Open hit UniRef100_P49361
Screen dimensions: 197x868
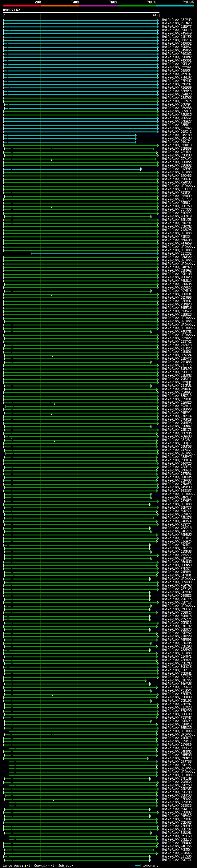pyautogui.click(x=177, y=60)
